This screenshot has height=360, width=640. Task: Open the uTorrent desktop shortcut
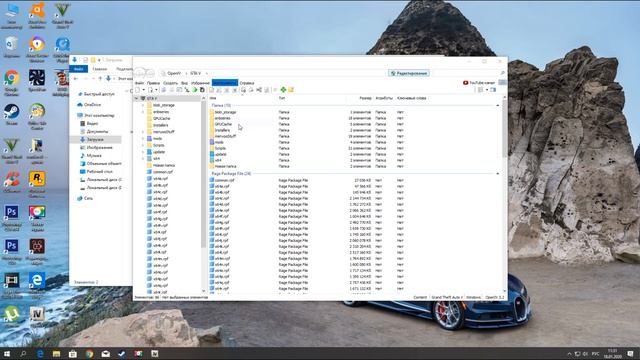(x=12, y=316)
